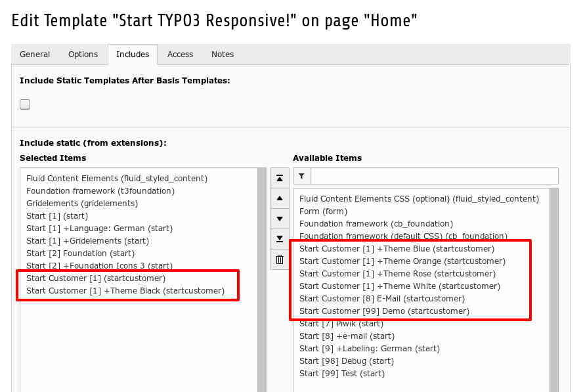Image resolution: width=583 pixels, height=392 pixels.
Task: Add Foundation framework (cb_foundation) item
Action: coord(376,224)
